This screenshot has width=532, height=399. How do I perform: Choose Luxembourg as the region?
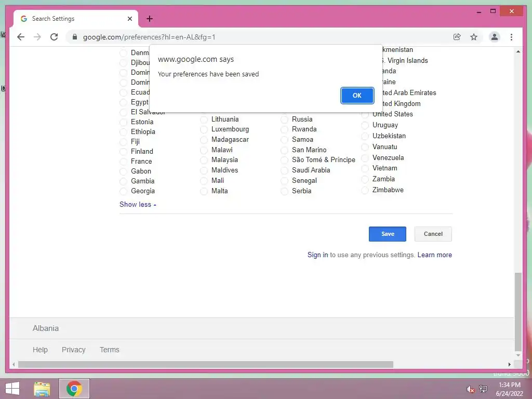tap(204, 129)
